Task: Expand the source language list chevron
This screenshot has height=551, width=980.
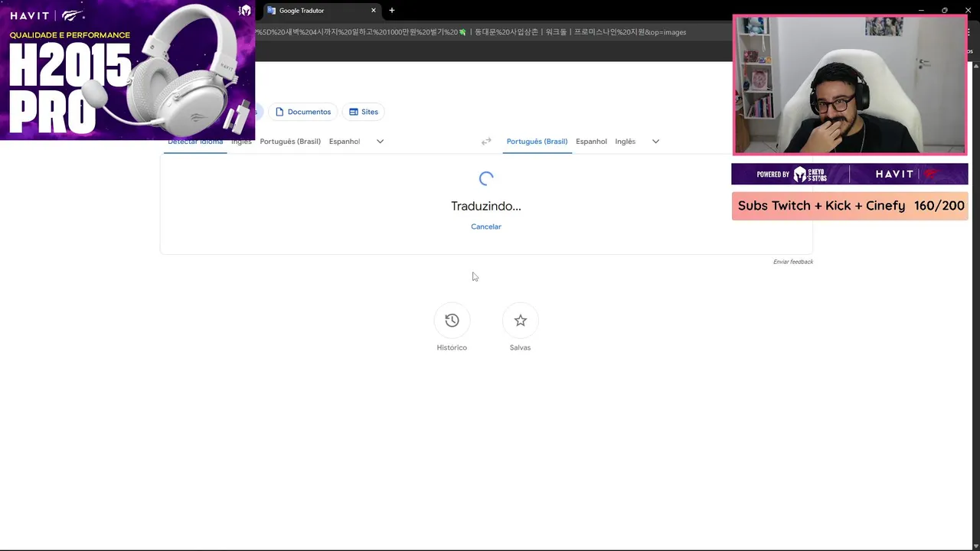Action: [380, 142]
